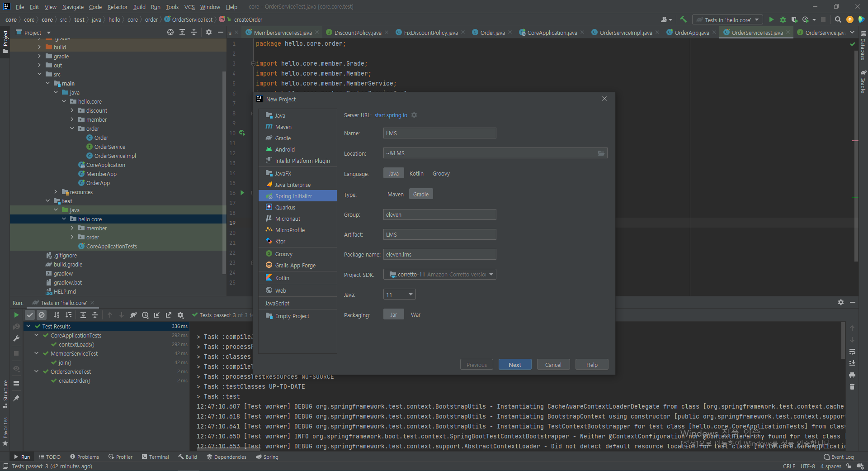Click the Group input field
The height and width of the screenshot is (471, 868).
tap(439, 214)
